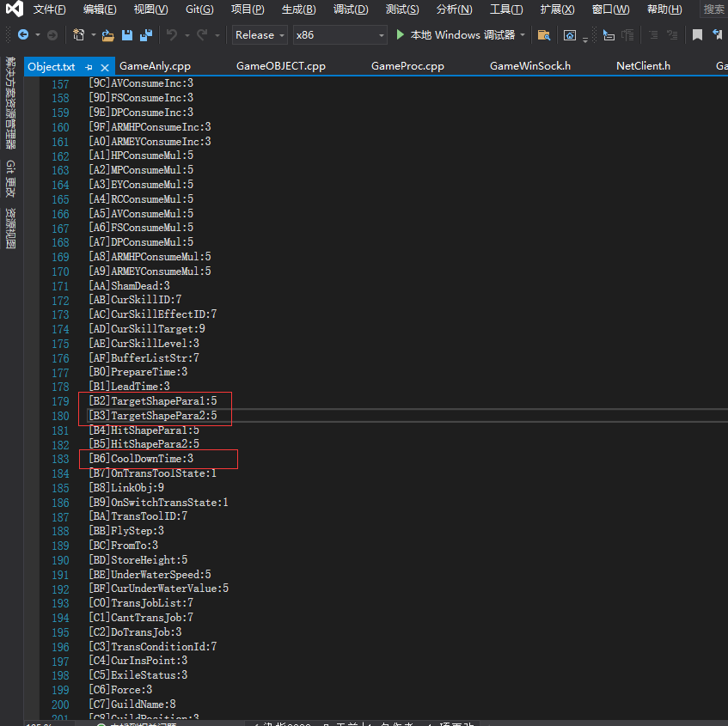The height and width of the screenshot is (726, 728).
Task: Open the 分析(N) menu
Action: point(454,9)
